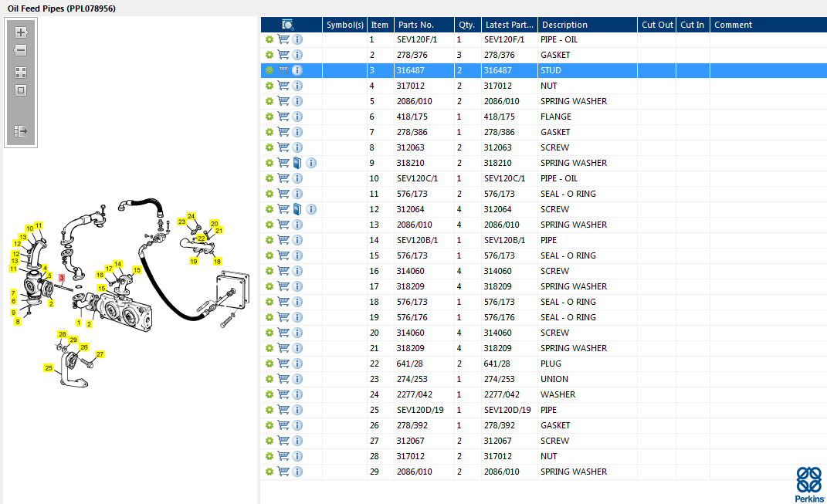The height and width of the screenshot is (504, 827).
Task: Click part number 312067 in Parts No. column
Action: tap(410, 441)
